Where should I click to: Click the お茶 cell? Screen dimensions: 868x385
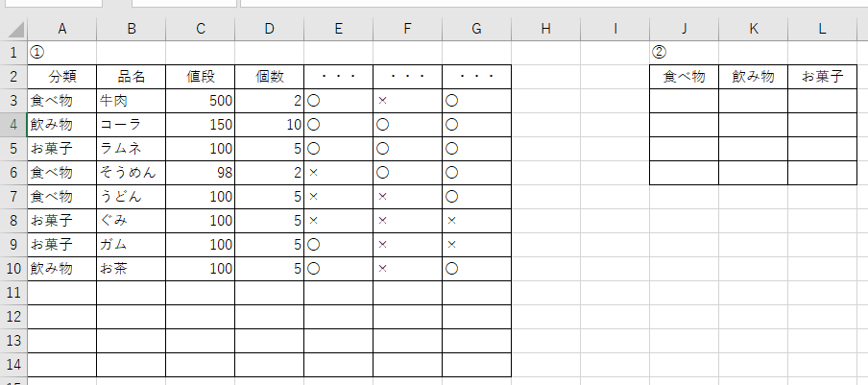(x=131, y=268)
